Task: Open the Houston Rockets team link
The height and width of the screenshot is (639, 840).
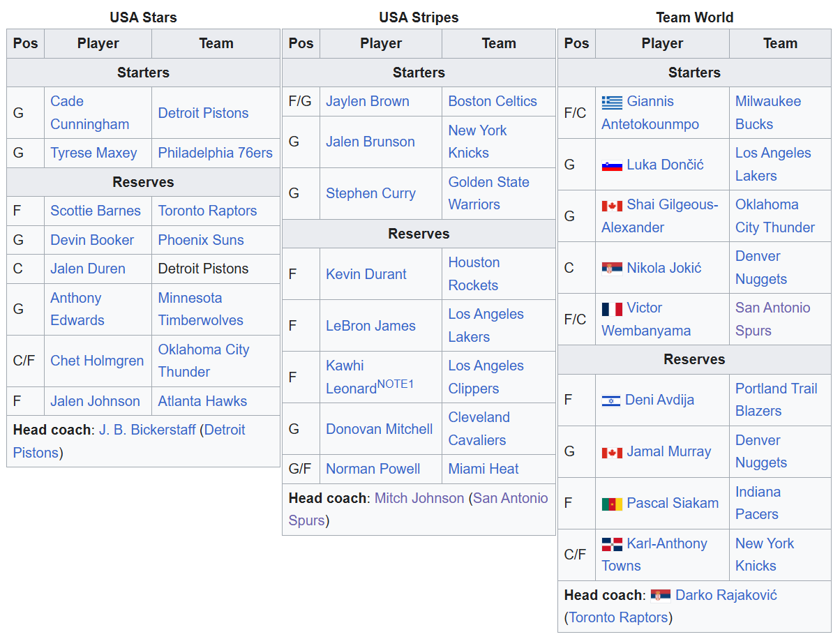Action: tap(474, 274)
